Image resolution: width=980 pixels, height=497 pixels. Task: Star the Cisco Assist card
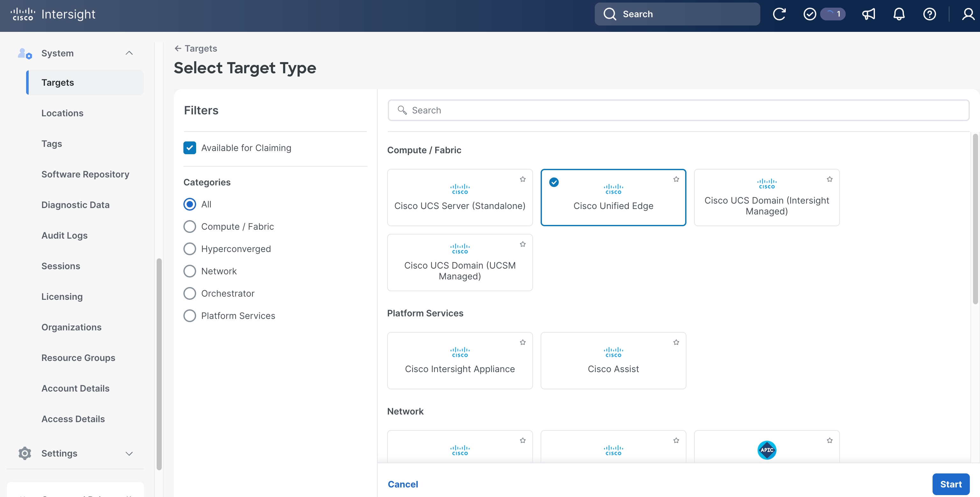pyautogui.click(x=676, y=342)
